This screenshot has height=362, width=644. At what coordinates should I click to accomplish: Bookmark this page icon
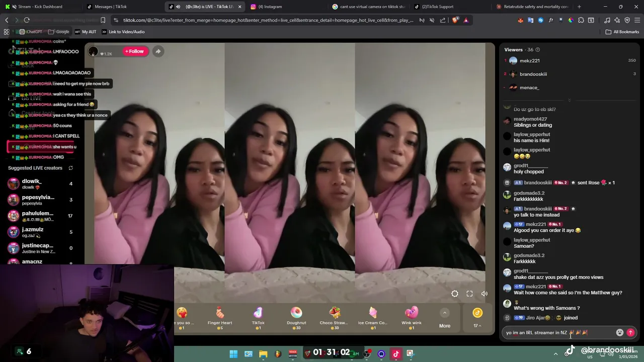(x=103, y=20)
